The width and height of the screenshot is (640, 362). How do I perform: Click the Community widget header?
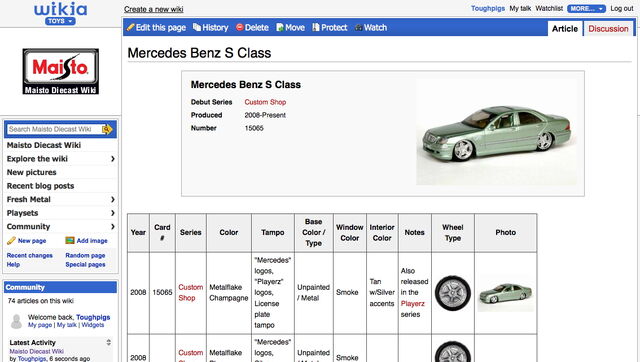point(60,287)
